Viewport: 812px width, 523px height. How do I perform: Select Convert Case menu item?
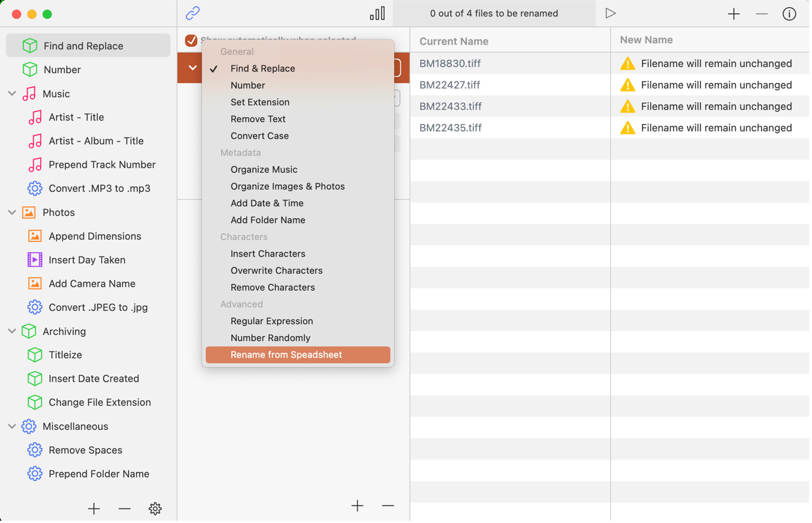pos(299,136)
